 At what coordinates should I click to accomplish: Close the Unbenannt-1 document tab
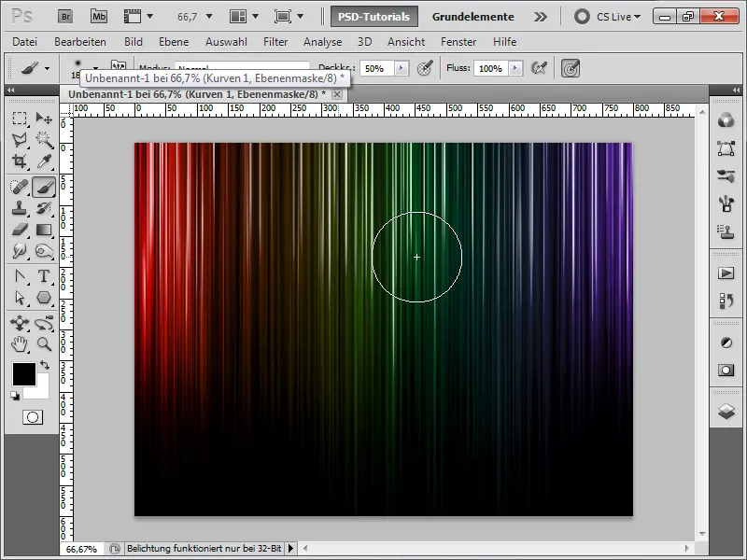click(x=337, y=94)
